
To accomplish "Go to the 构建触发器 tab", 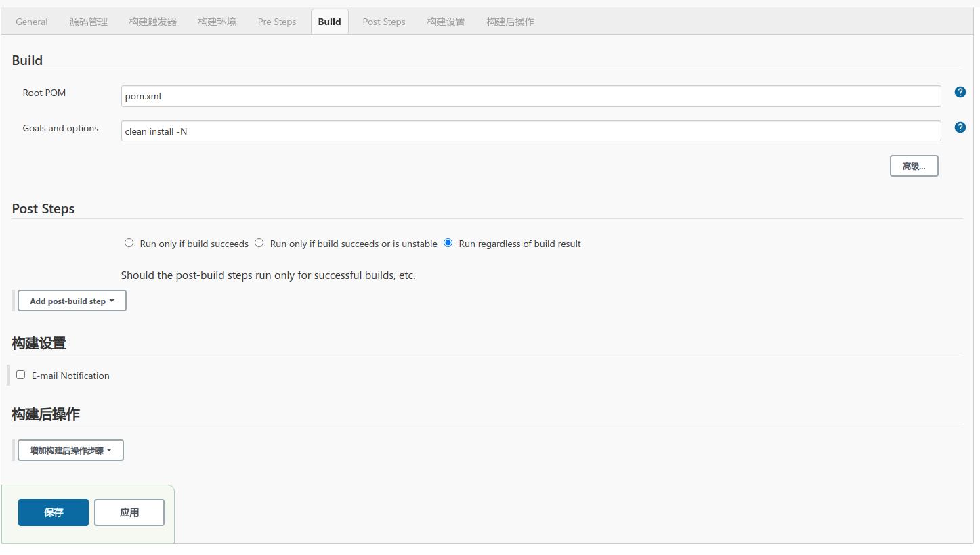I will pyautogui.click(x=152, y=22).
